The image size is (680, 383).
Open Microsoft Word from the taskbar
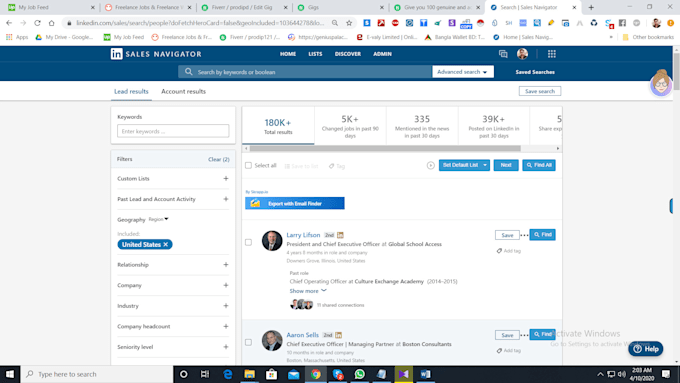point(425,374)
